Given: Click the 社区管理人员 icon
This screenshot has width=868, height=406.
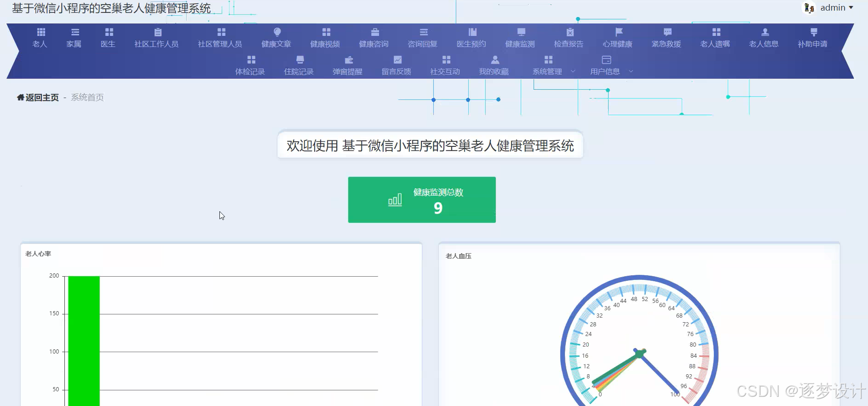Looking at the screenshot, I should pyautogui.click(x=221, y=32).
